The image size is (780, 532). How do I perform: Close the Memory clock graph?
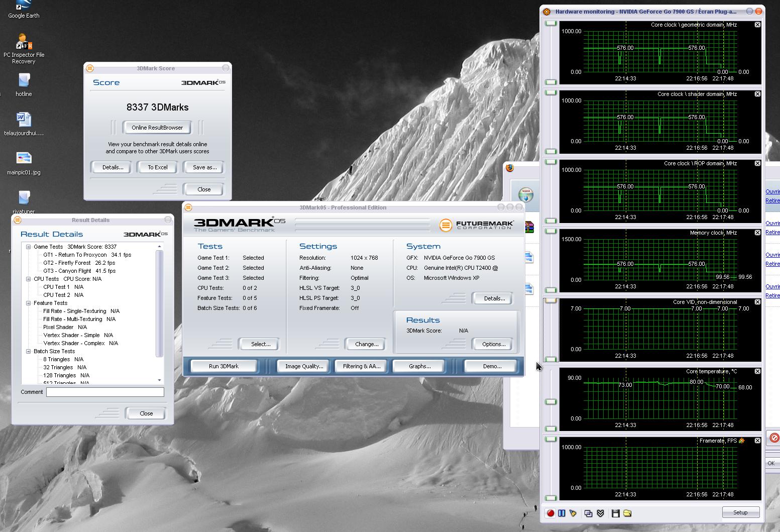(x=757, y=233)
